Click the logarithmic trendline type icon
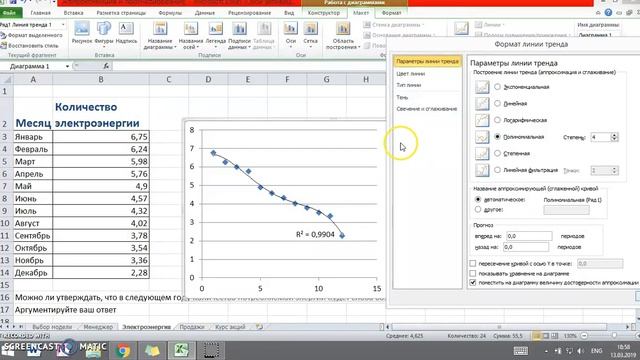 (x=482, y=120)
